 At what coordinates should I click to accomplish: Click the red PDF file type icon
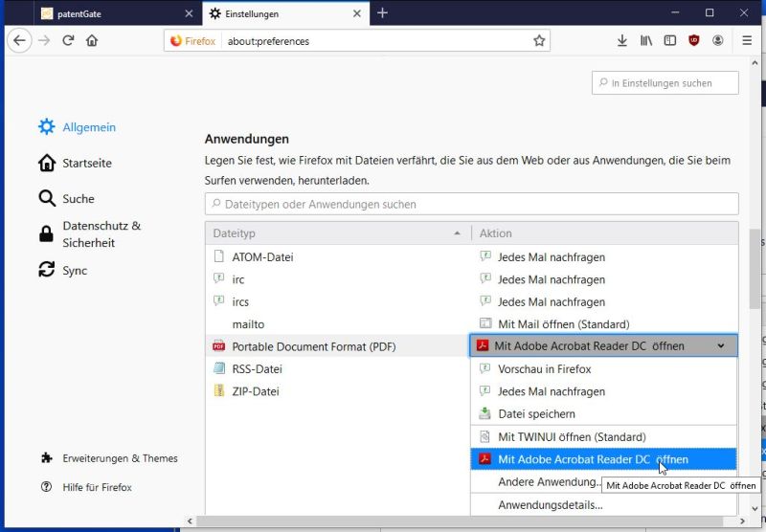pyautogui.click(x=219, y=346)
